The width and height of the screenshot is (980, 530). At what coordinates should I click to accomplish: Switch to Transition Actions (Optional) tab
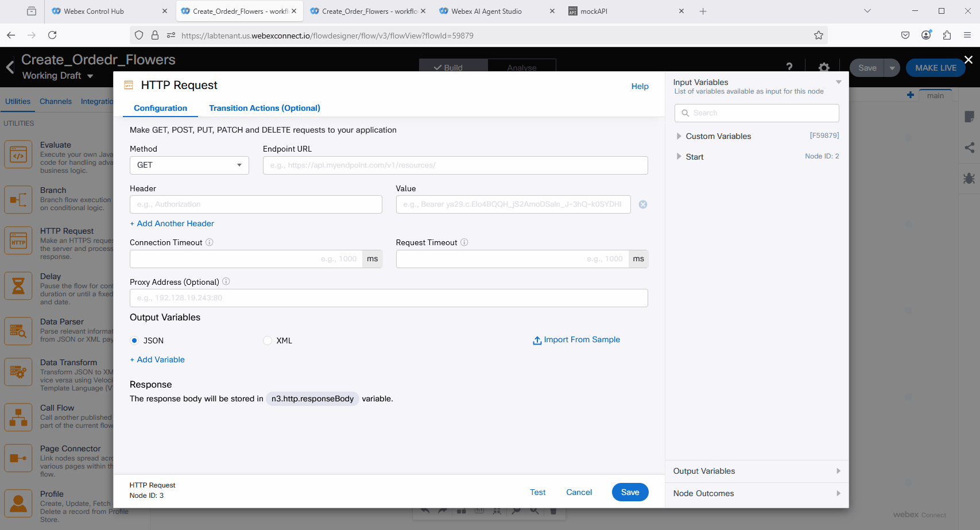[x=264, y=108]
